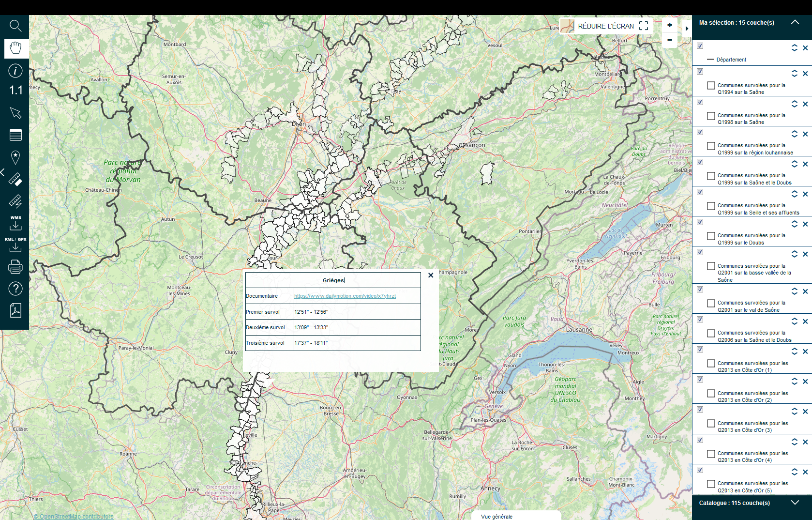Activate the arrow selection tool
This screenshot has width=812, height=520.
pos(15,113)
